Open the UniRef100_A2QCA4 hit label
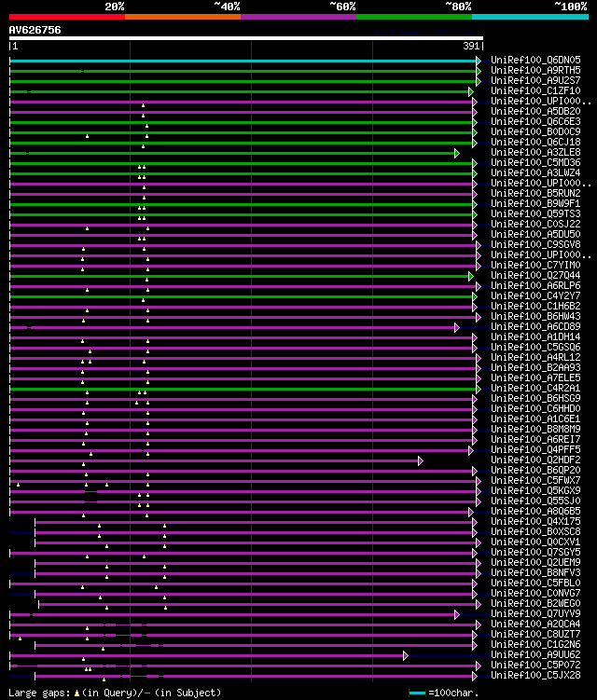This screenshot has width=597, height=700. coord(535,625)
